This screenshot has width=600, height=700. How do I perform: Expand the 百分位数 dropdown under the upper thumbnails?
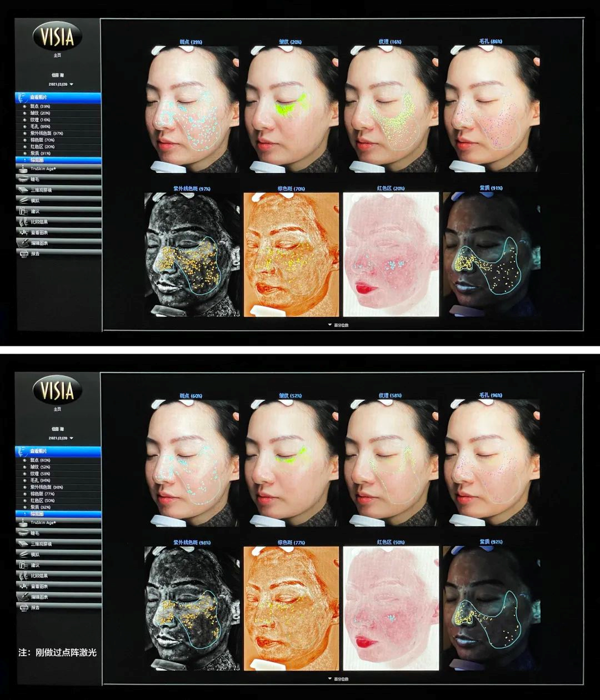(339, 325)
